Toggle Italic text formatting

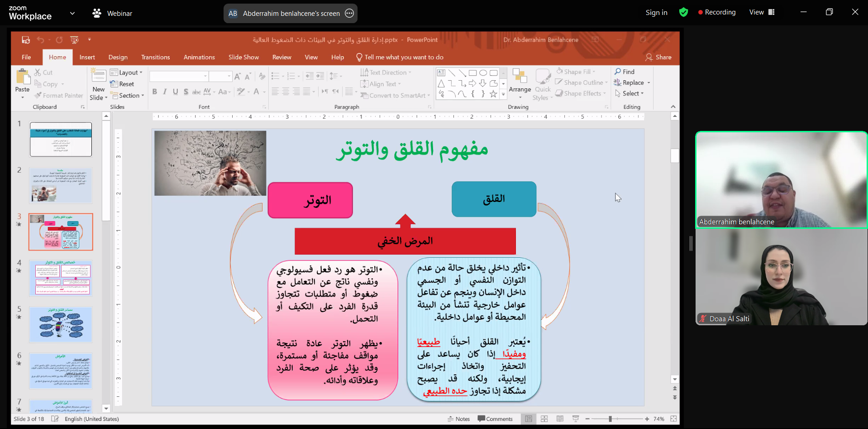coord(165,92)
